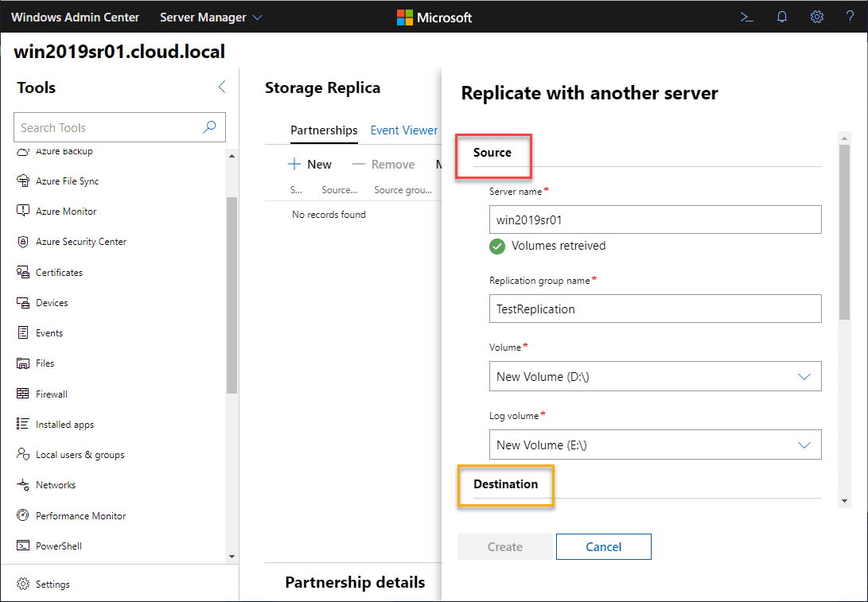
Task: Expand the Server Manager dropdown
Action: [211, 17]
